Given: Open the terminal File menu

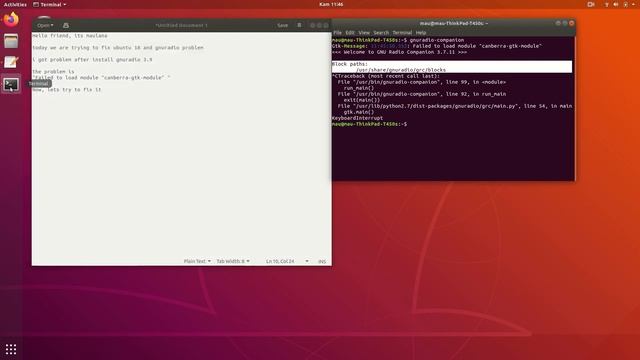Looking at the screenshot, I should tap(338, 33).
